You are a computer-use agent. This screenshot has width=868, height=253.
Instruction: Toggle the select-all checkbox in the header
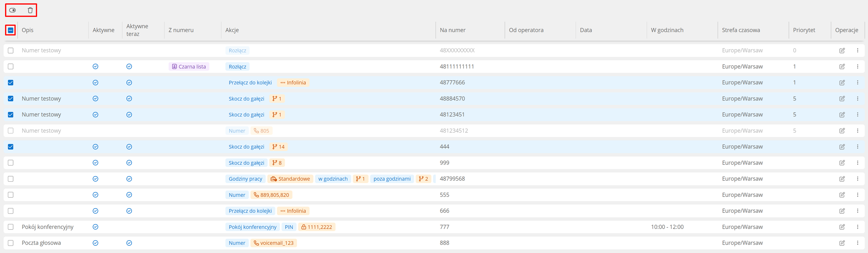pos(11,30)
